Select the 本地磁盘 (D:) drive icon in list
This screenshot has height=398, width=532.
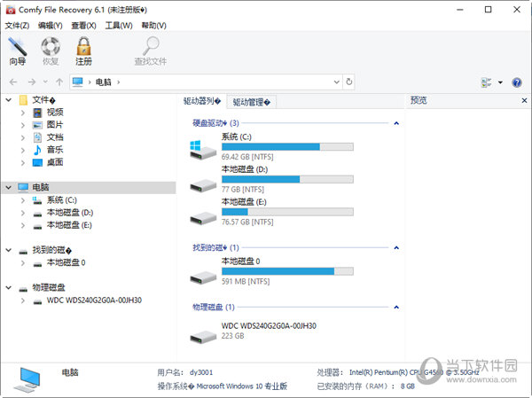[x=203, y=185]
